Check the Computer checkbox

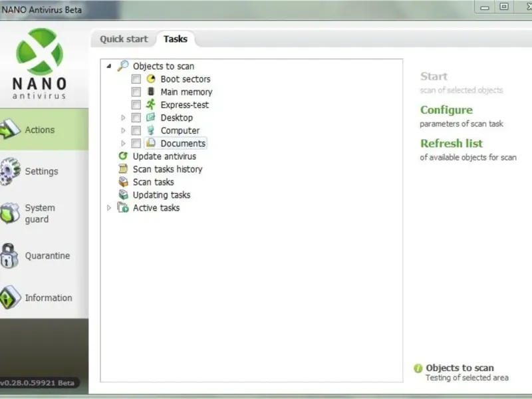[136, 130]
